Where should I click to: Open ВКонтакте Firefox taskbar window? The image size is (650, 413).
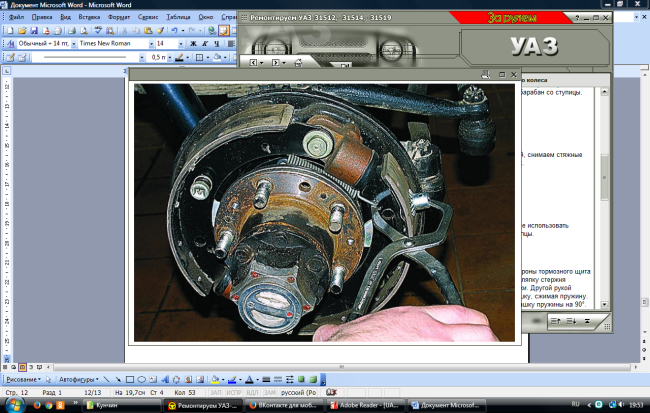[284, 406]
